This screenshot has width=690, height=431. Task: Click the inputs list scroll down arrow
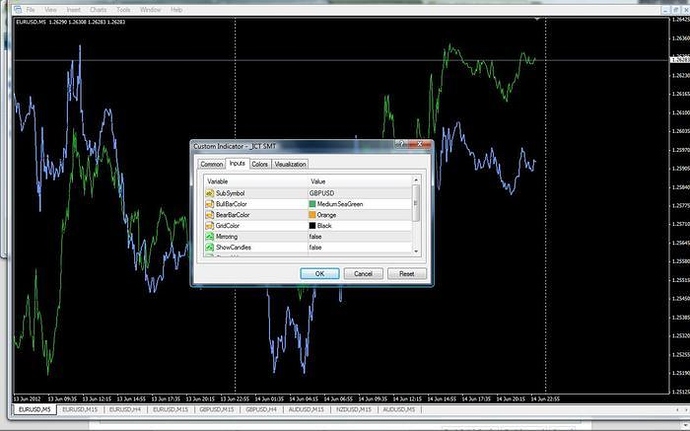tap(416, 251)
